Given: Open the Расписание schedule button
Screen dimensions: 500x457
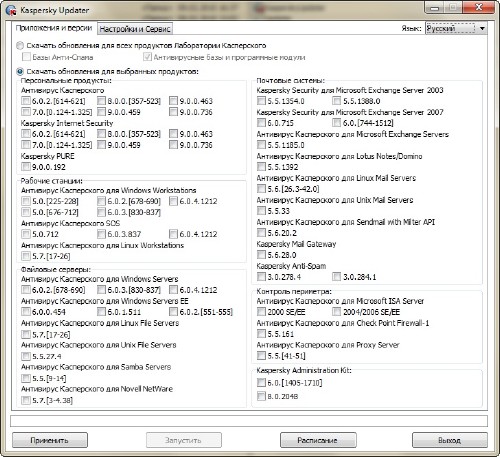Looking at the screenshot, I should pyautogui.click(x=318, y=440).
